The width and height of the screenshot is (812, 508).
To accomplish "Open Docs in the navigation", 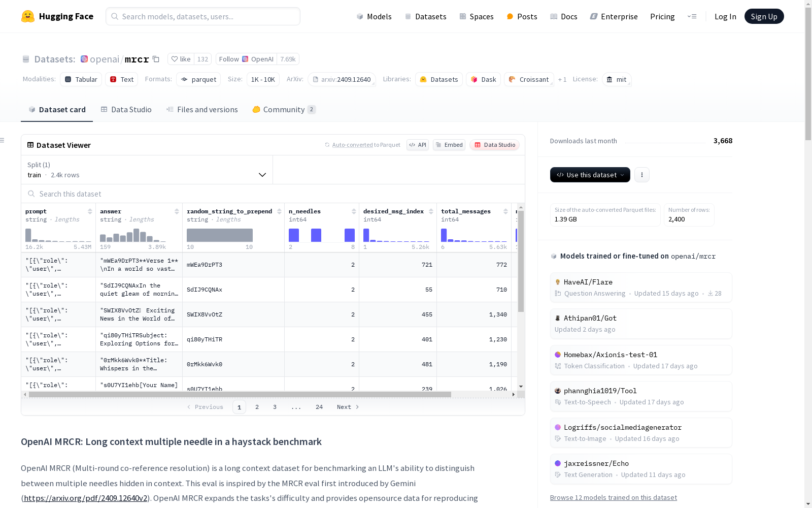I will pyautogui.click(x=564, y=16).
